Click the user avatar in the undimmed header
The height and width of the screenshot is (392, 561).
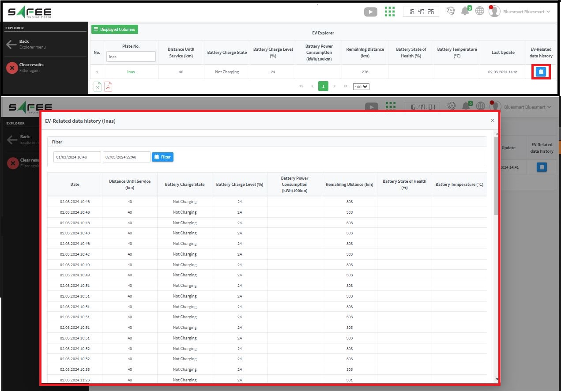tap(494, 11)
